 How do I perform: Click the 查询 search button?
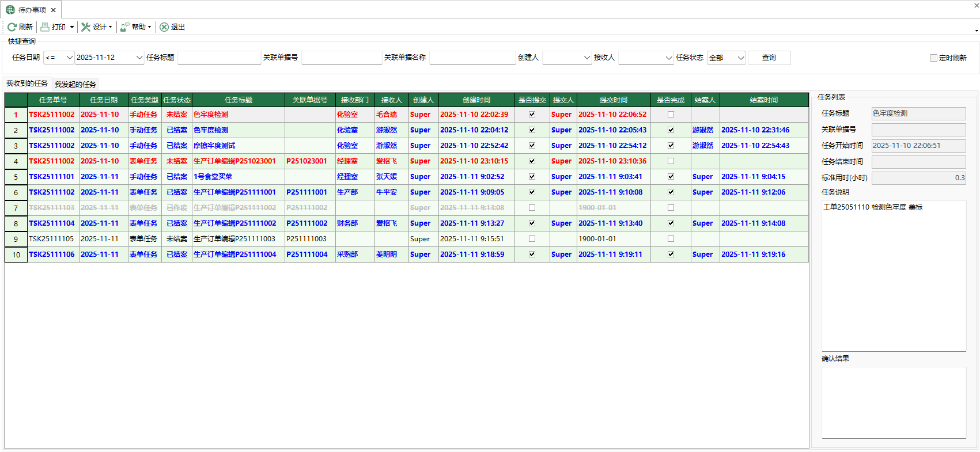coord(769,58)
